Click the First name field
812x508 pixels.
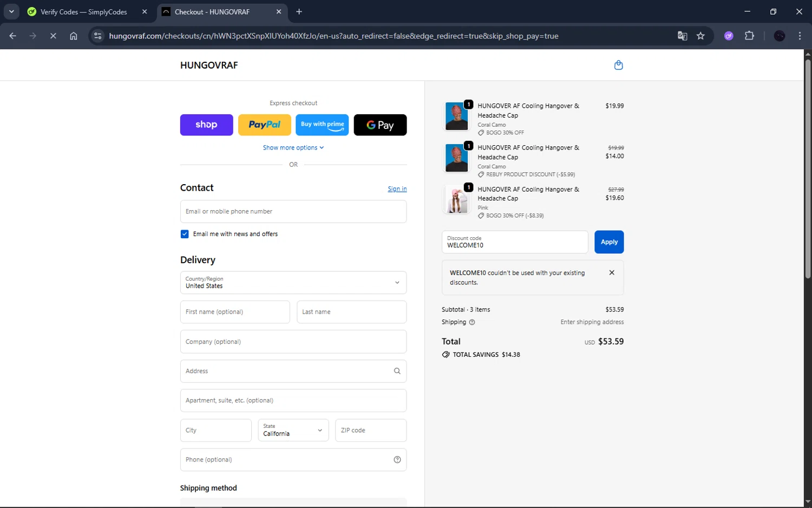point(235,312)
